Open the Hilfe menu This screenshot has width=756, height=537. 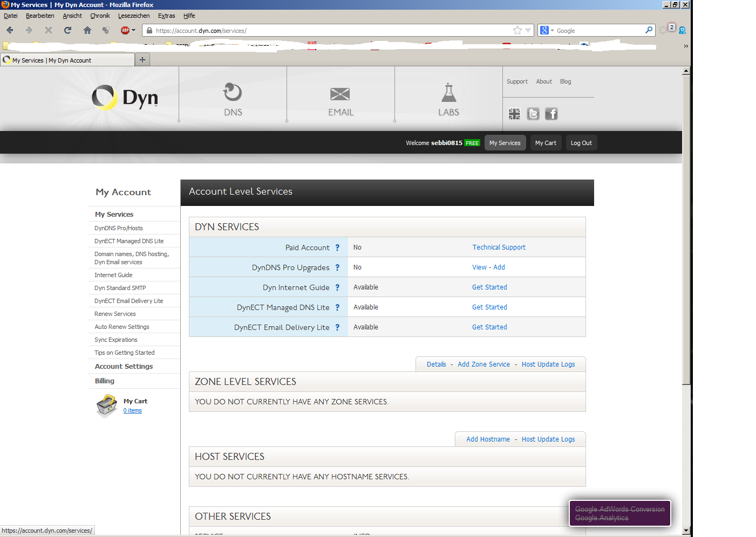[189, 16]
